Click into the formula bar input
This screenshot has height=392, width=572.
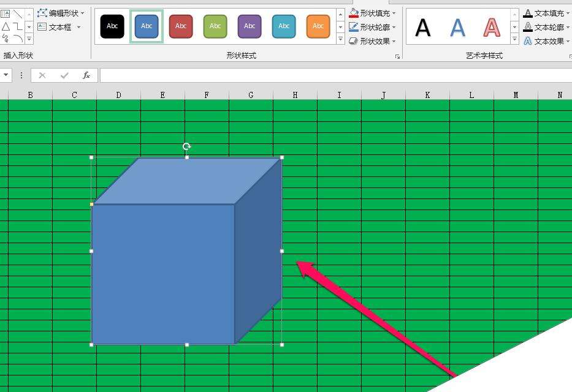[335, 75]
